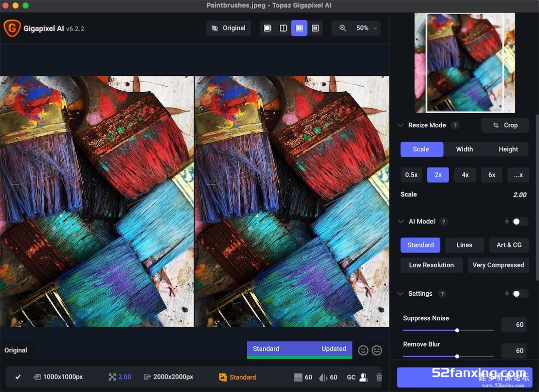This screenshot has height=392, width=539.
Task: Click the face recovery person icon
Action: point(364,377)
